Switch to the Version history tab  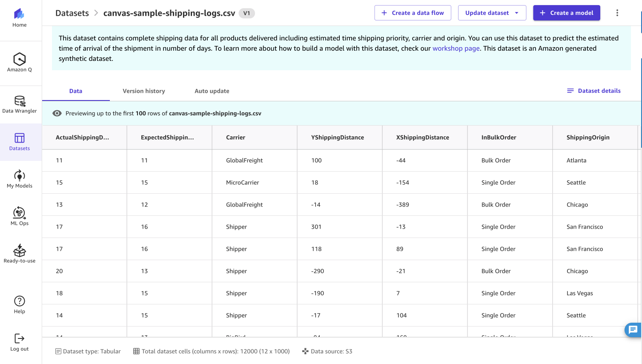(143, 91)
